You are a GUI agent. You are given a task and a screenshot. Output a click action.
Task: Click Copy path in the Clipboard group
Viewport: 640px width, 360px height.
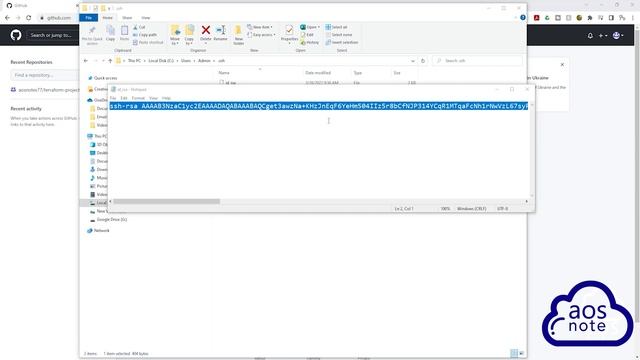(x=145, y=35)
